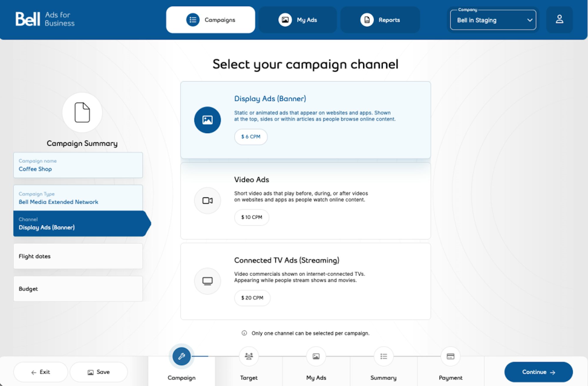Open the Company dropdown Bell in Staging
Screen dimensions: 588x386
pos(493,20)
